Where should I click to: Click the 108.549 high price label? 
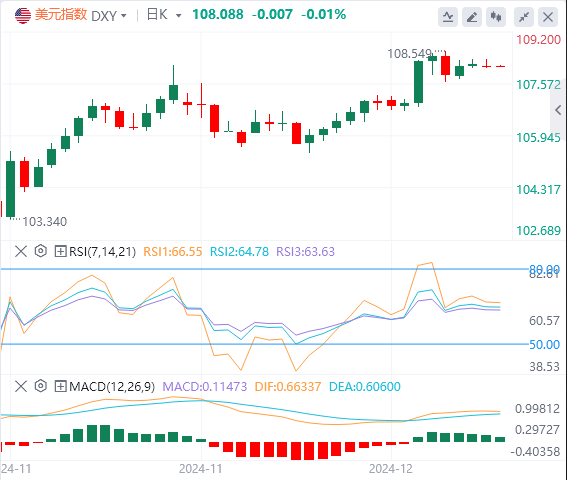[x=409, y=54]
